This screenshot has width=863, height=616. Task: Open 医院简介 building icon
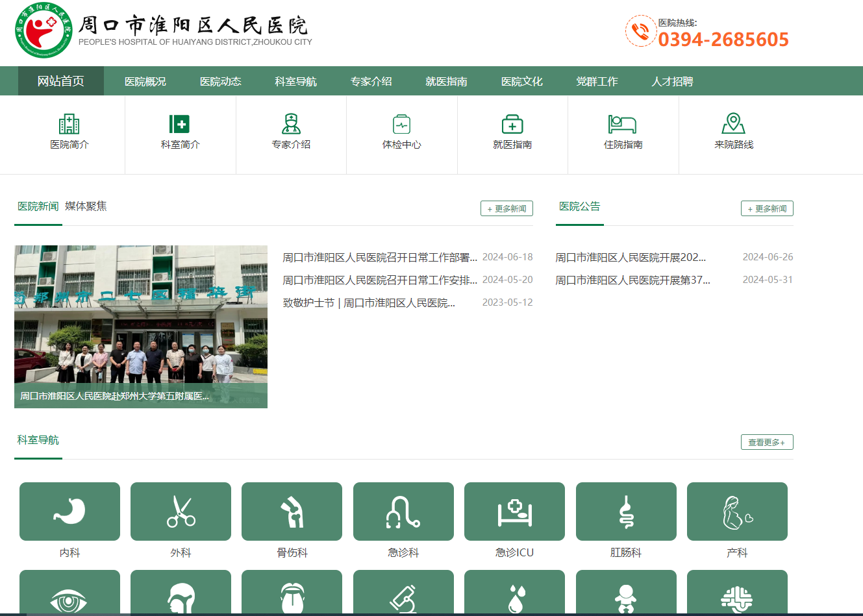tap(69, 123)
